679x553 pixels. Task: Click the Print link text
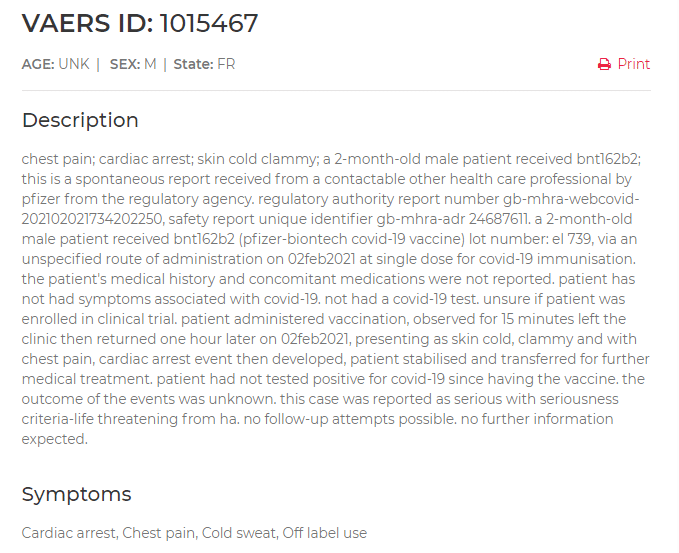[x=633, y=64]
